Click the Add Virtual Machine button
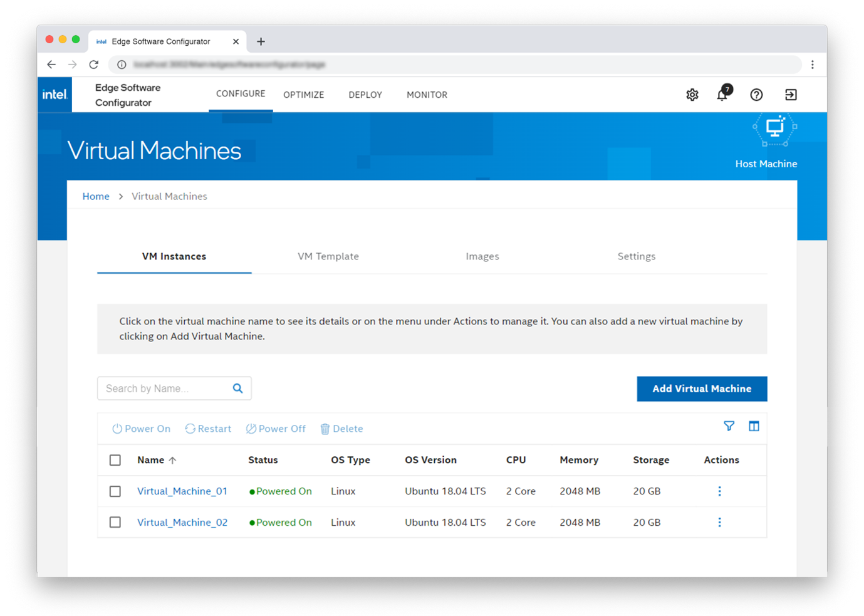The height and width of the screenshot is (616, 864). point(702,389)
